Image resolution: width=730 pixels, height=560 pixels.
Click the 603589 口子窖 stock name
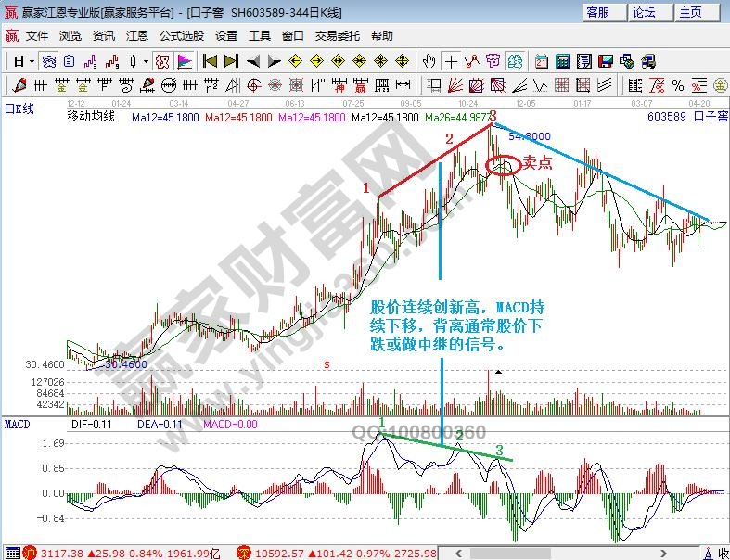pyautogui.click(x=687, y=117)
